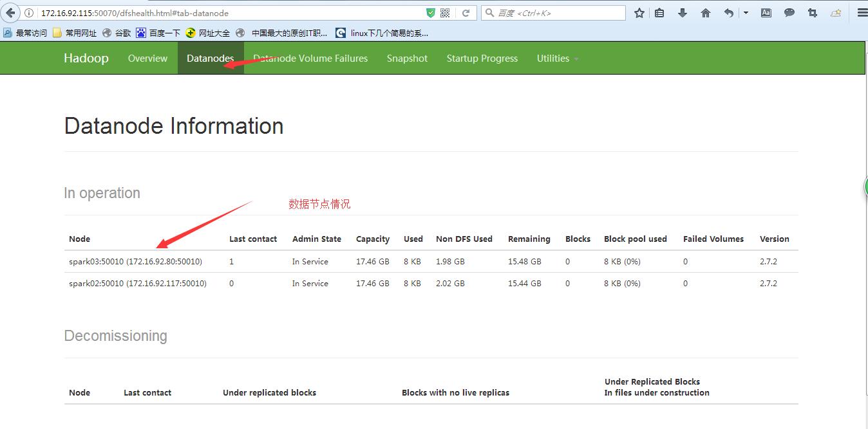Click the Version column header

pyautogui.click(x=775, y=239)
